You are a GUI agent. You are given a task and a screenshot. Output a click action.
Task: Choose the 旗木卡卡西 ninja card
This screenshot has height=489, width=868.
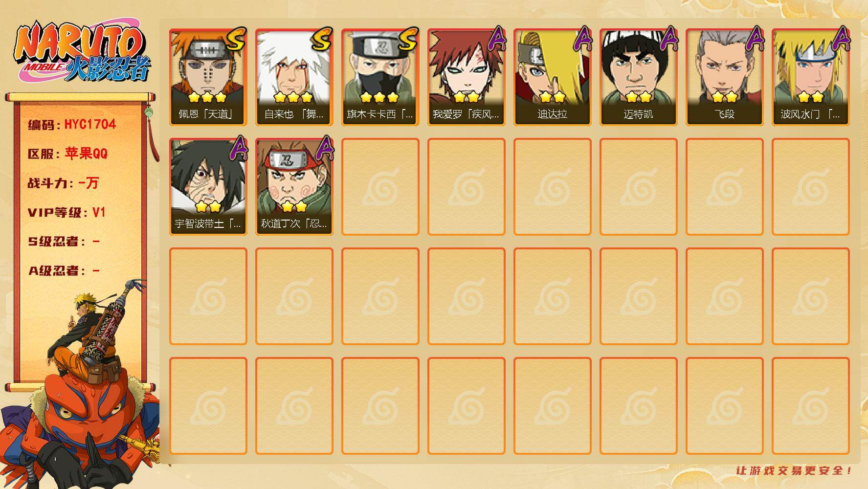click(380, 77)
